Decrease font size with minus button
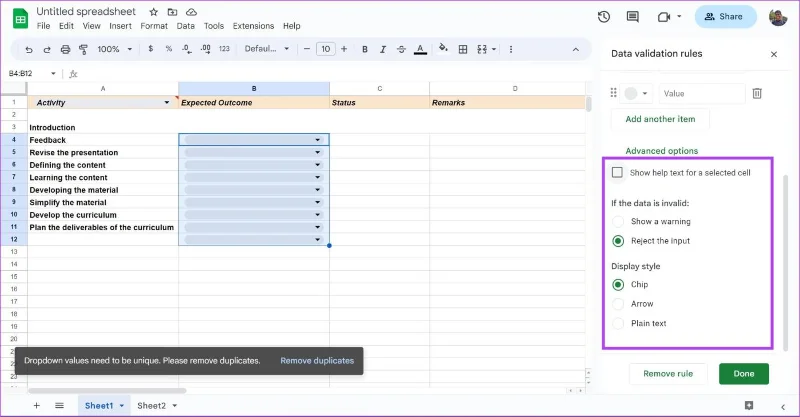The width and height of the screenshot is (800, 417). [x=307, y=49]
